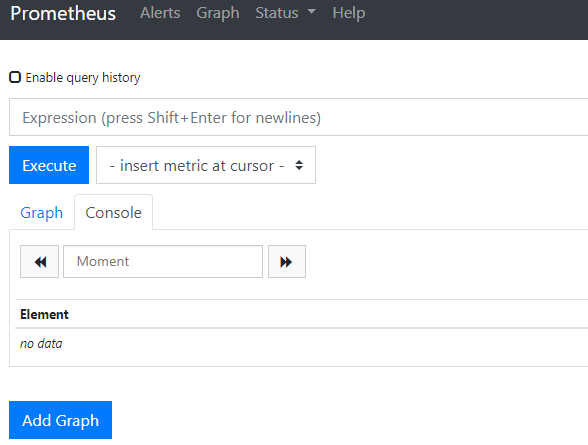Viewport: 588px width, 445px height.
Task: Click the up-down arrows on metric selector
Action: (x=299, y=165)
